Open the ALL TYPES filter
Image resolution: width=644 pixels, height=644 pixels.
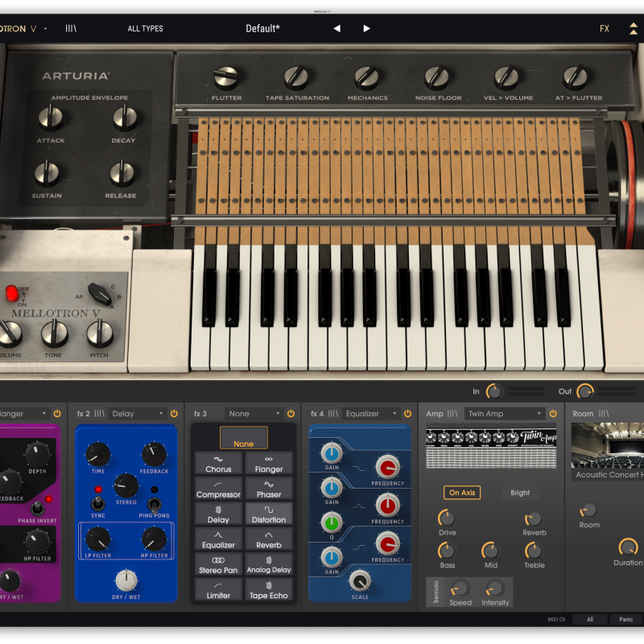click(x=145, y=28)
